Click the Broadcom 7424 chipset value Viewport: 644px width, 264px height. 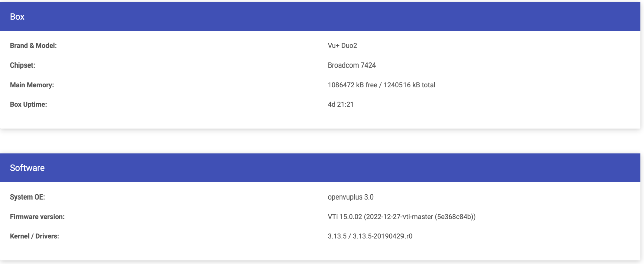[x=352, y=65]
